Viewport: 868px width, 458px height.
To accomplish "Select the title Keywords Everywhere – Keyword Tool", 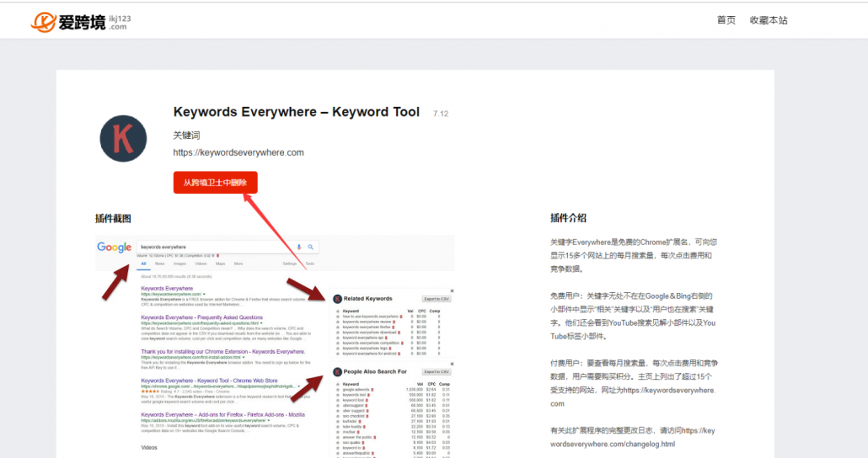I will pos(296,112).
